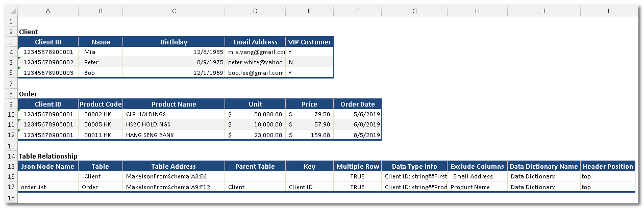The height and width of the screenshot is (209, 644).
Task: Click the Exclude Columns header cell
Action: (x=478, y=166)
